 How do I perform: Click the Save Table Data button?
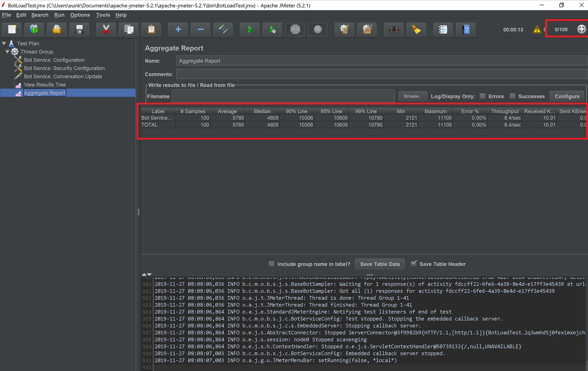point(380,264)
